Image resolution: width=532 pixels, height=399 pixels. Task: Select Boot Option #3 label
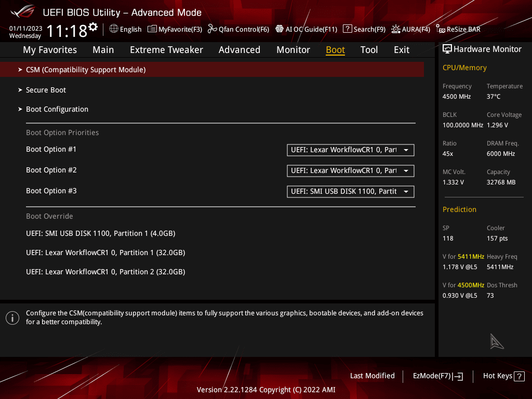[51, 191]
